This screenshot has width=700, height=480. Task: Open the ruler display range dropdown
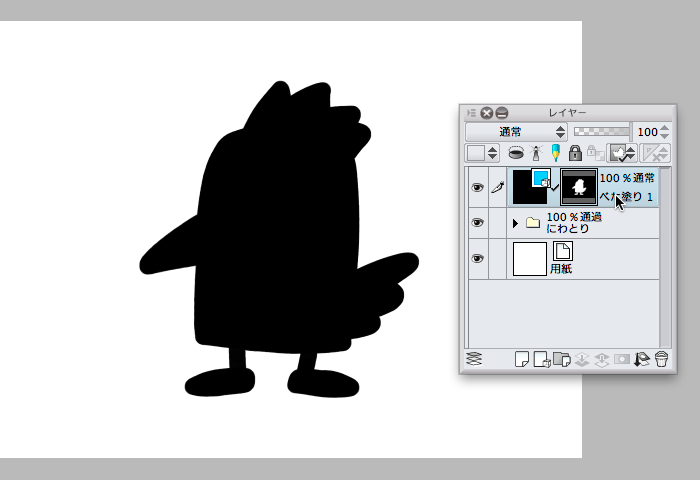pos(655,153)
